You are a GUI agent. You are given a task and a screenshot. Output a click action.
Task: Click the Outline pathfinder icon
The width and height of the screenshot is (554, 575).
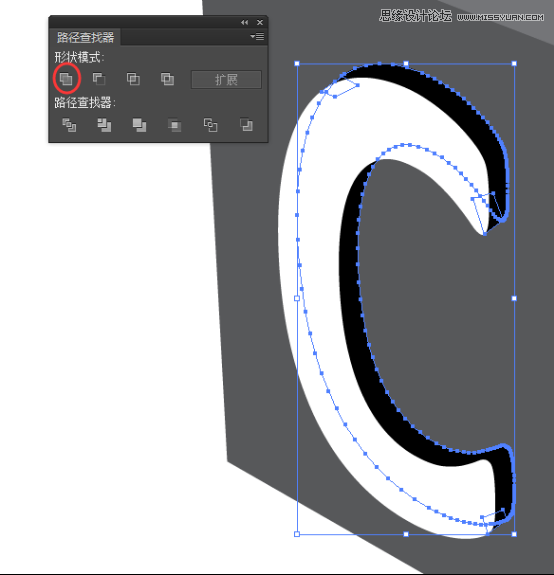click(x=210, y=125)
